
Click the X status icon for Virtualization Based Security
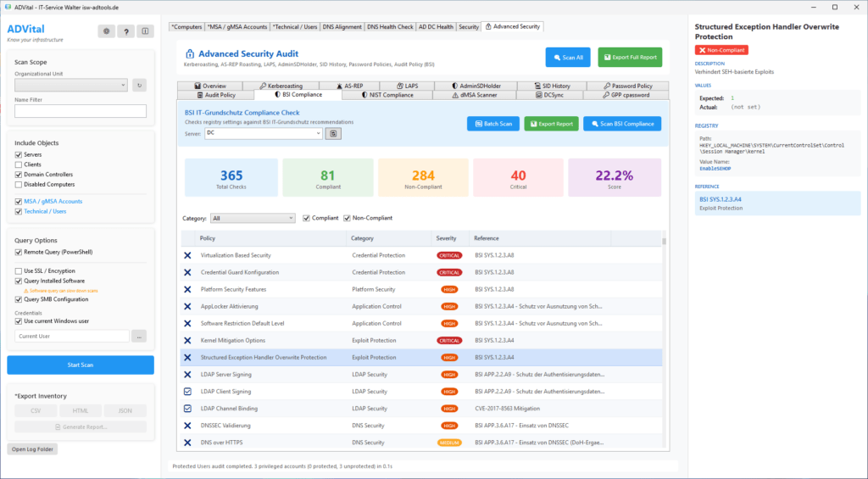click(187, 255)
